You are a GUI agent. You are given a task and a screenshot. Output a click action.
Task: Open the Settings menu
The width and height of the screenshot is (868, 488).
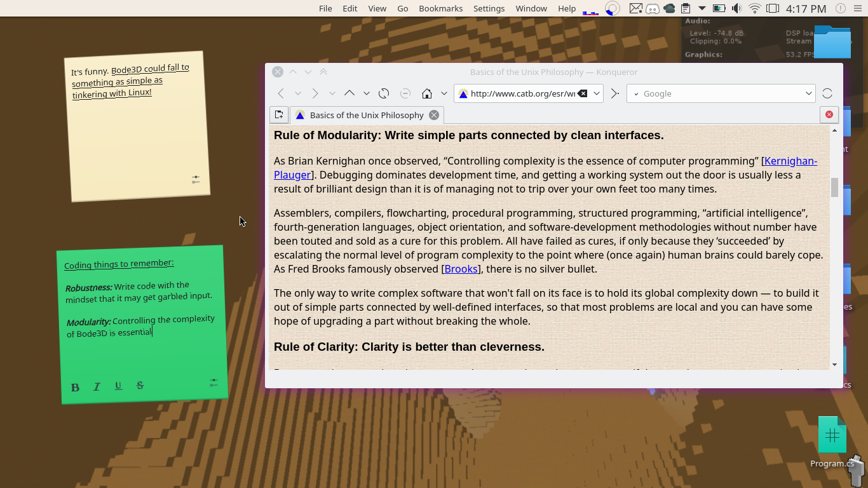point(489,8)
